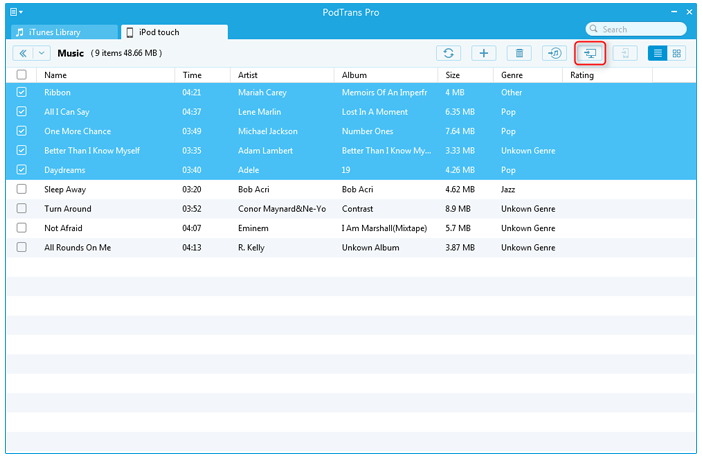Click the refresh icon in toolbar
Viewport: 702px width, 456px height.
pyautogui.click(x=449, y=53)
